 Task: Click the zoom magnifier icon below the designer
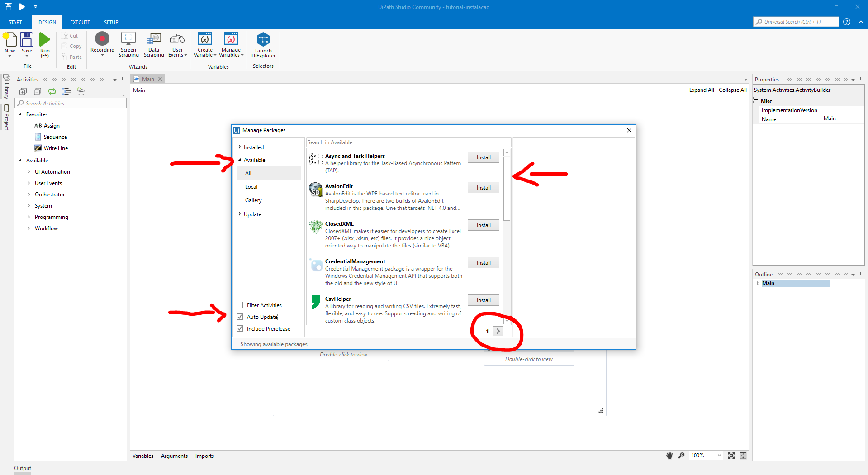click(681, 456)
